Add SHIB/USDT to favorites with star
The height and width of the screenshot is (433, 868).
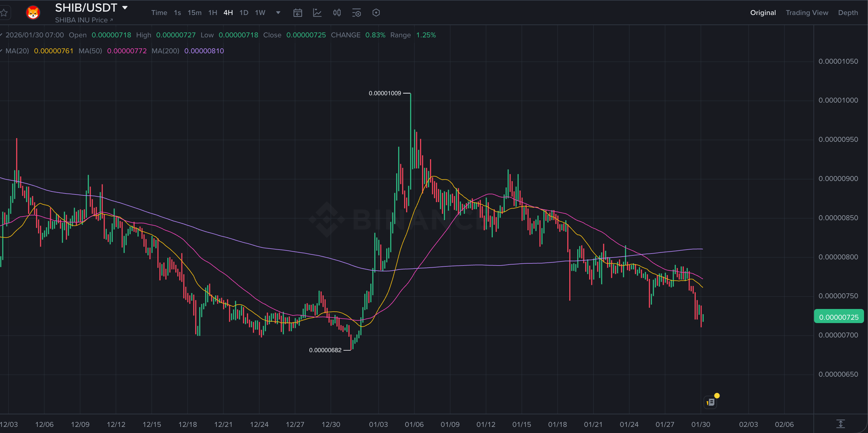4,13
